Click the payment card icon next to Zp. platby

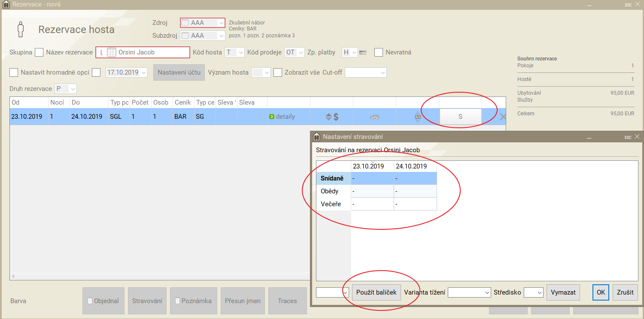363,52
